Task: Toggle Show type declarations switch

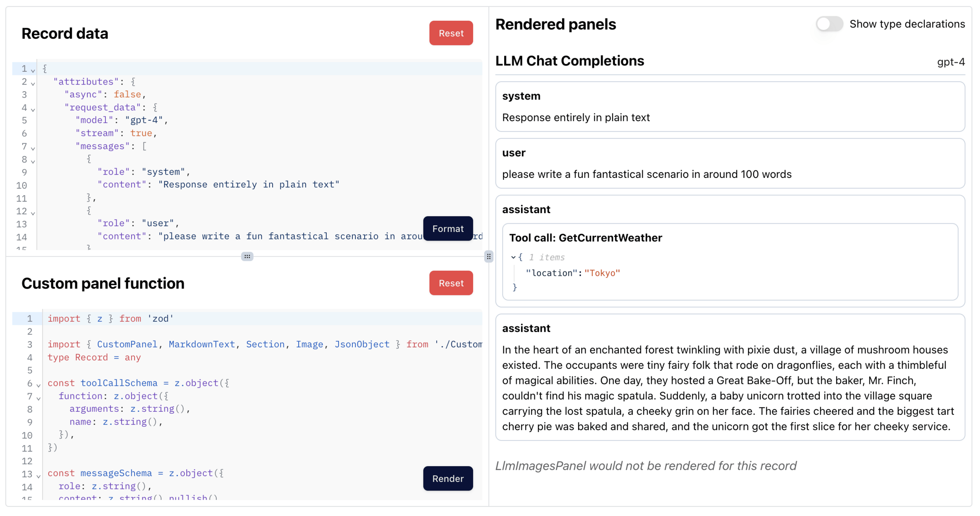Action: pyautogui.click(x=829, y=24)
